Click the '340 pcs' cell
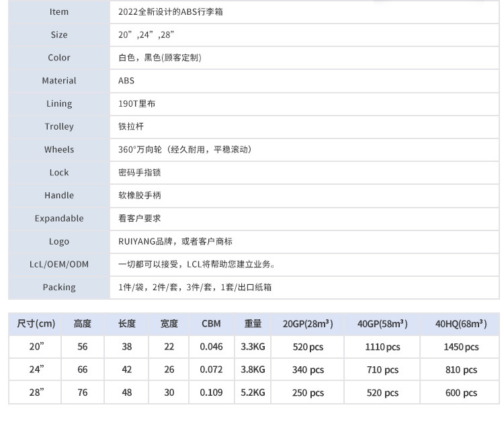Image resolution: width=504 pixels, height=424 pixels. [x=308, y=370]
